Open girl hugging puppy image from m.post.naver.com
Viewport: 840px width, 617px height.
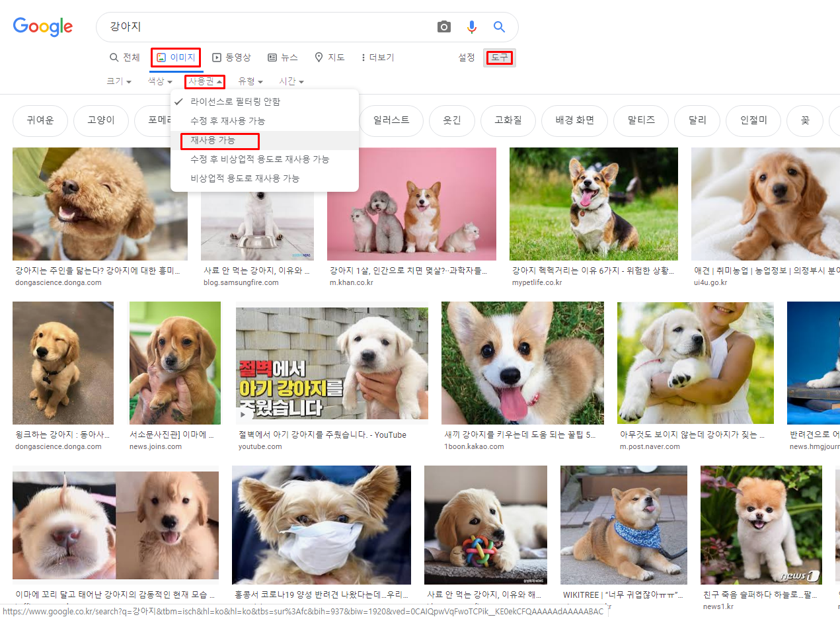pos(695,363)
